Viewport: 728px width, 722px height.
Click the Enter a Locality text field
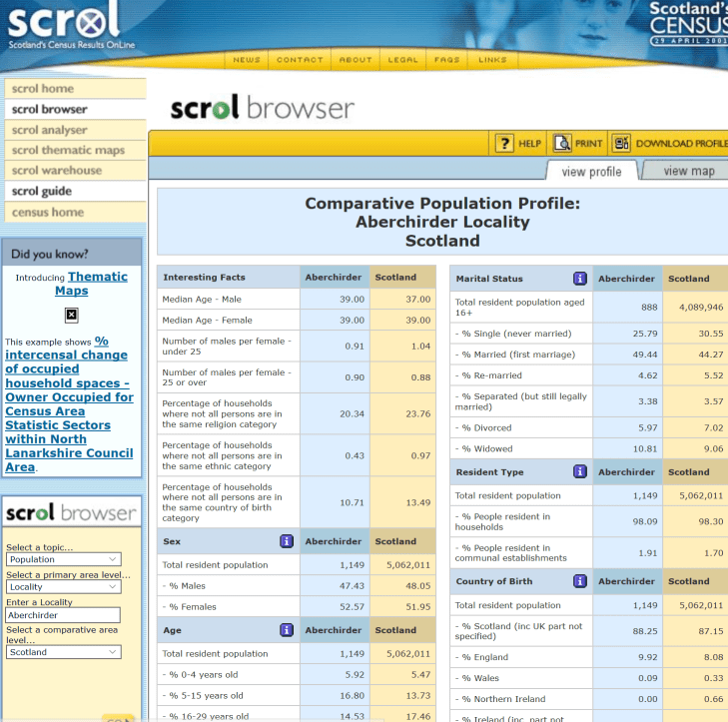tap(64, 616)
